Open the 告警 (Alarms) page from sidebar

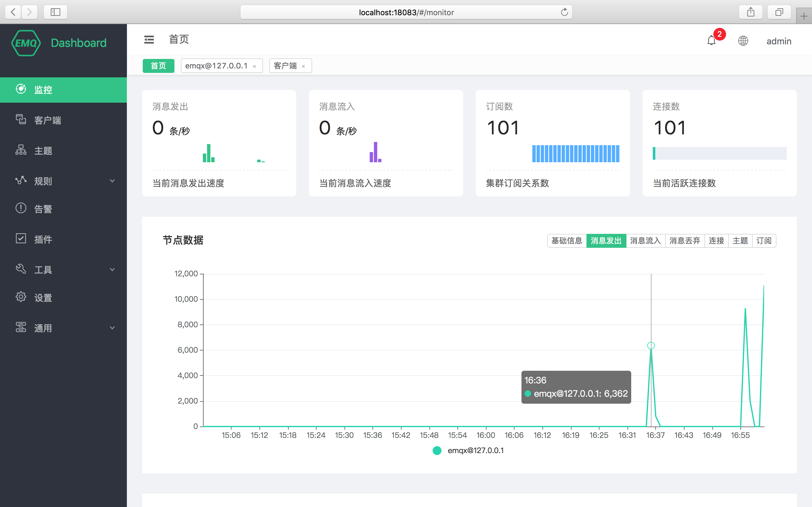click(x=43, y=209)
